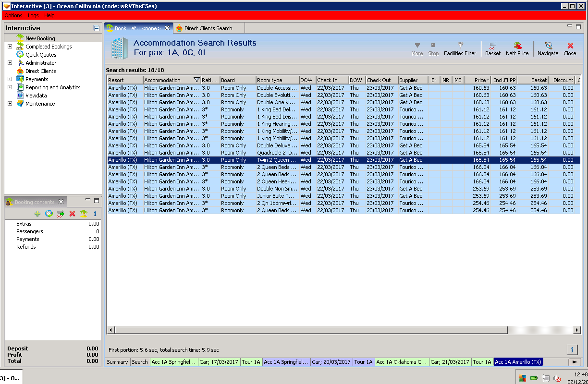Screen dimensions: 588x384
Task: Expand the Completed Bookings tree node
Action: tap(10, 47)
